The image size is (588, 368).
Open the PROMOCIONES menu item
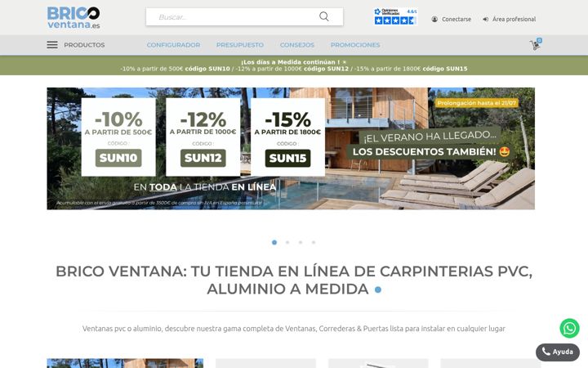[355, 45]
